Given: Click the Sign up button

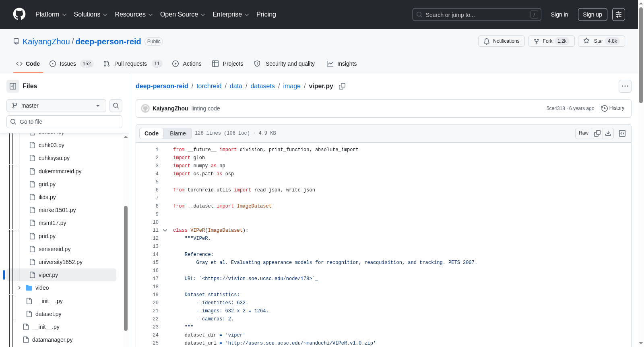Looking at the screenshot, I should pos(592,15).
